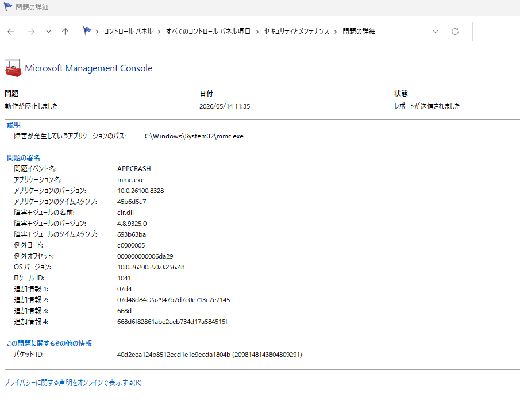Select the APPCRASH event name value
520x420 pixels.
[x=134, y=169]
